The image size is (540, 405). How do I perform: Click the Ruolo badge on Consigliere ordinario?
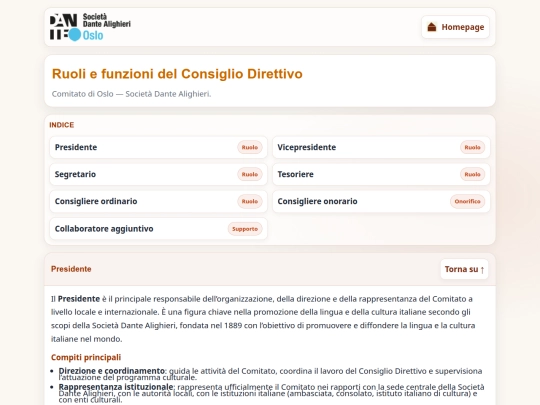pos(250,201)
